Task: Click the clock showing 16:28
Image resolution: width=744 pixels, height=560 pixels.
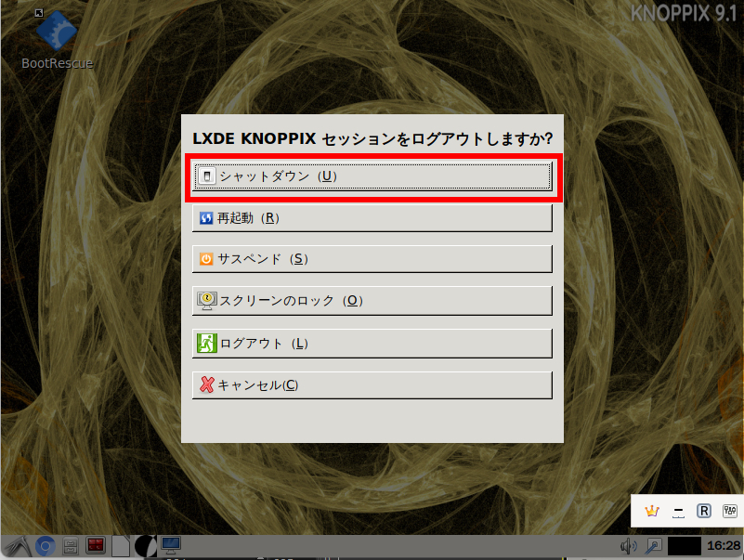Action: pos(724,546)
